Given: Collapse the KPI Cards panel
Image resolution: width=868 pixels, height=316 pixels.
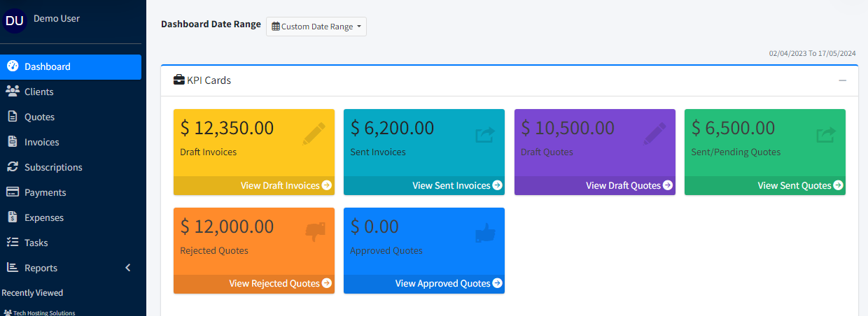Looking at the screenshot, I should [843, 80].
